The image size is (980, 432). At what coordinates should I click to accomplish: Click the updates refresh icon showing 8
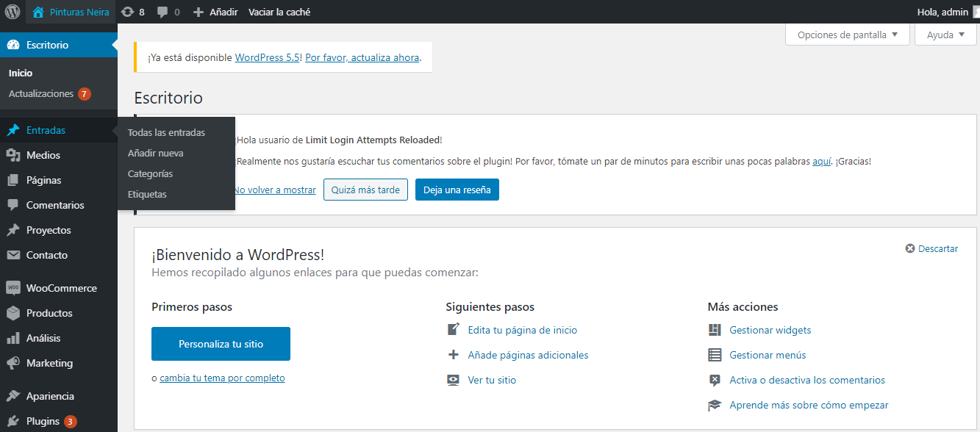128,12
